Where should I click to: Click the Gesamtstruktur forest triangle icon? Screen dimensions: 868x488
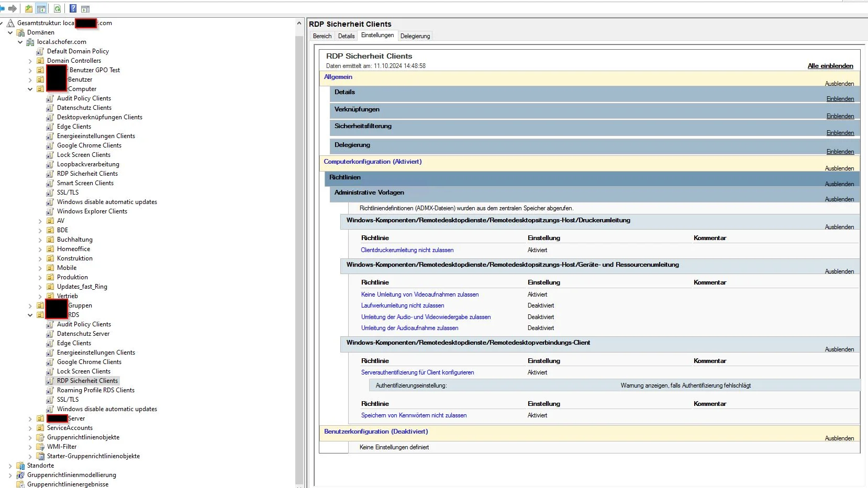(10, 23)
